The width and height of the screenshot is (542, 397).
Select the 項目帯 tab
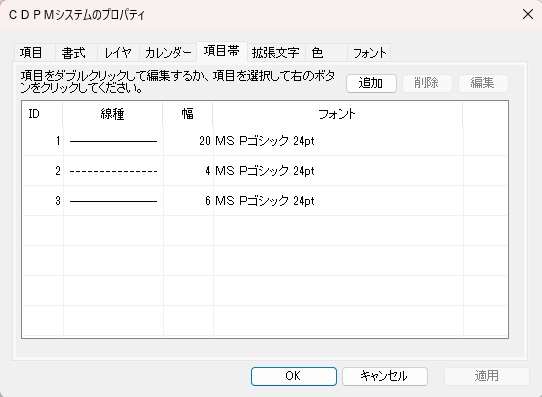click(x=222, y=51)
